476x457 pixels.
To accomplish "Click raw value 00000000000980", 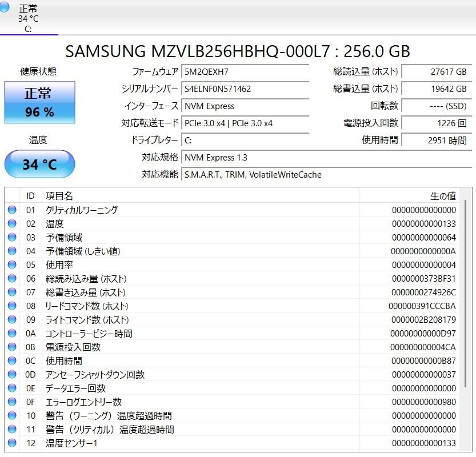I will click(424, 402).
